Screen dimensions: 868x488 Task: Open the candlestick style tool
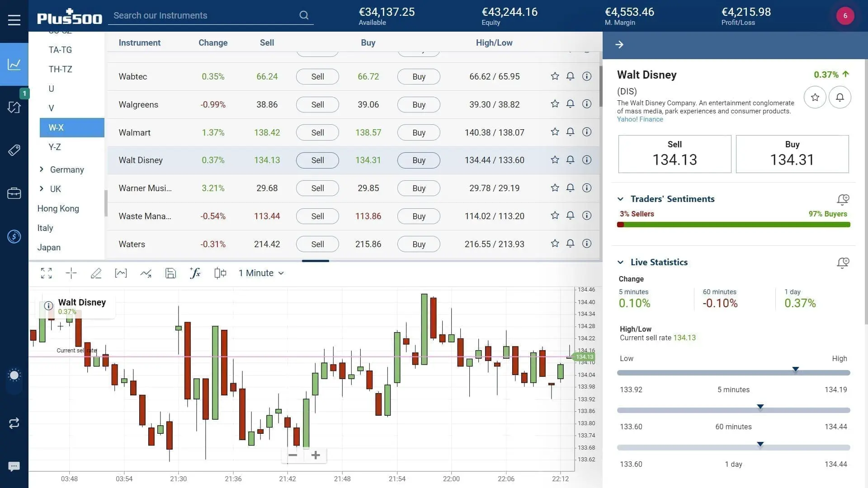(220, 273)
